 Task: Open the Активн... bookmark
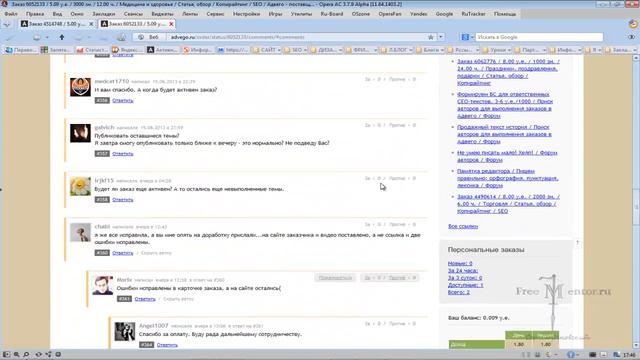pos(162,50)
